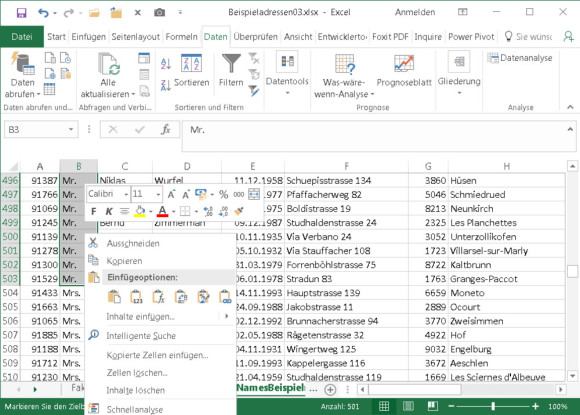Click the format painter brush in mini toolbar

[x=239, y=211]
